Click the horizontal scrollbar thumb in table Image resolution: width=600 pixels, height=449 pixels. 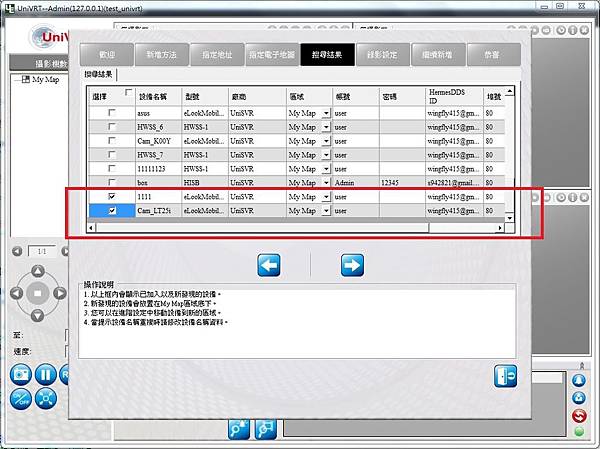click(262, 228)
